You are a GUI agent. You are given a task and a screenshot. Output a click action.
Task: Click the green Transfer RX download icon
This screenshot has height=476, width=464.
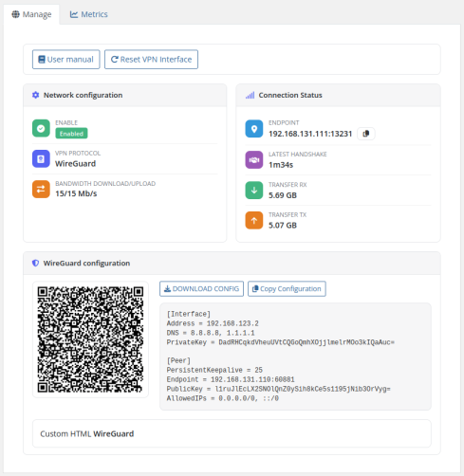(254, 191)
